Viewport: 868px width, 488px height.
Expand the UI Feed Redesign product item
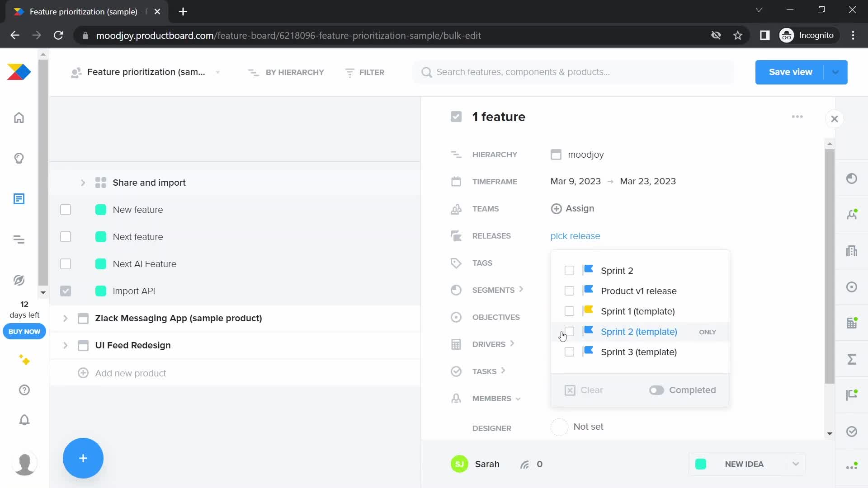[65, 345]
